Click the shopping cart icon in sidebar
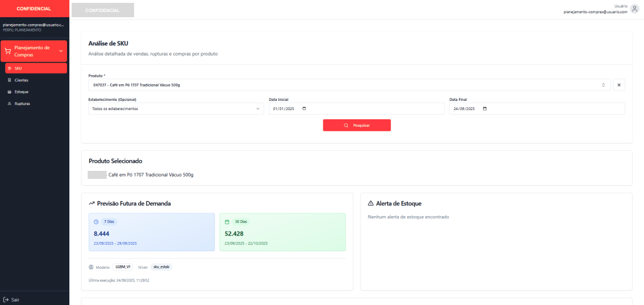This screenshot has height=305, width=644. [x=7, y=51]
